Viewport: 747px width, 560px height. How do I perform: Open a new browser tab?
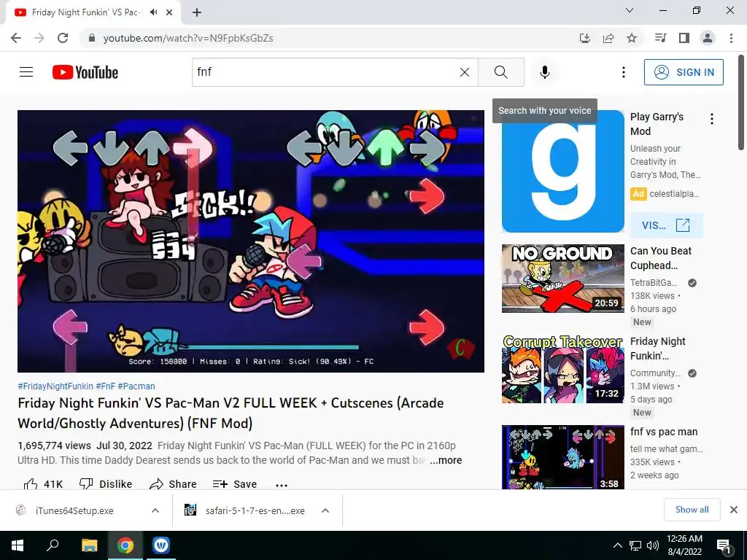click(197, 13)
